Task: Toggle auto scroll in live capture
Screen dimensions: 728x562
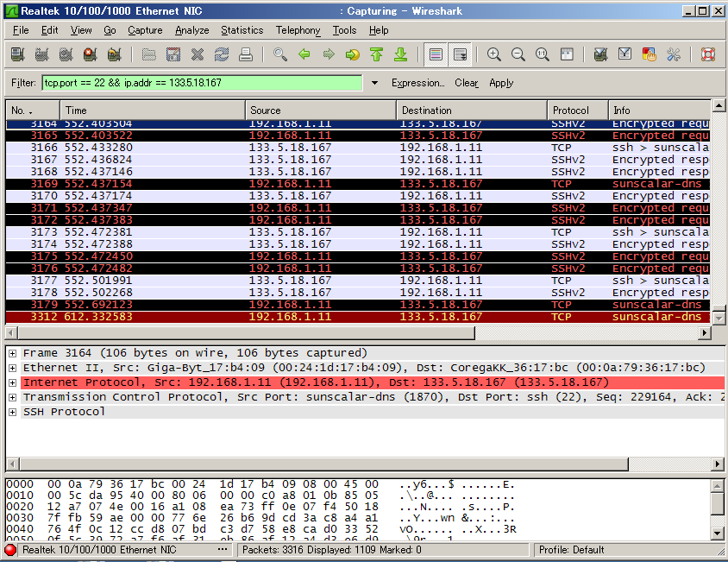Action: (x=460, y=54)
